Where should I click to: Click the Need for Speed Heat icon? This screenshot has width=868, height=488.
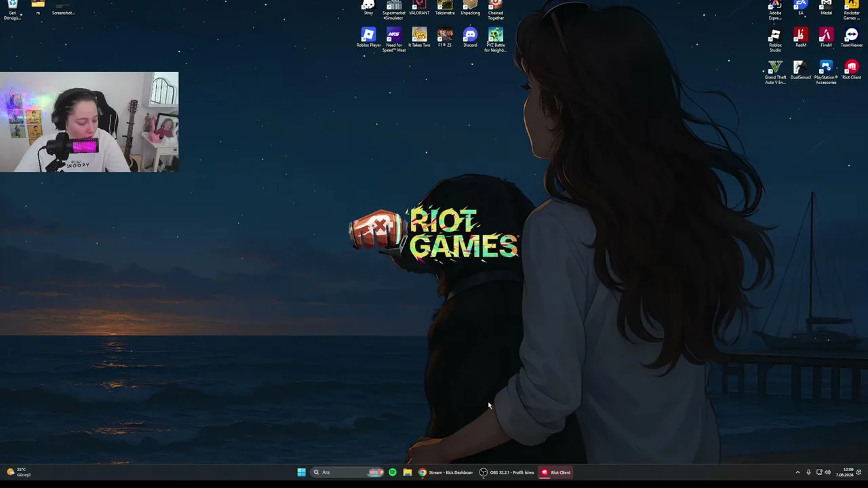tap(394, 40)
